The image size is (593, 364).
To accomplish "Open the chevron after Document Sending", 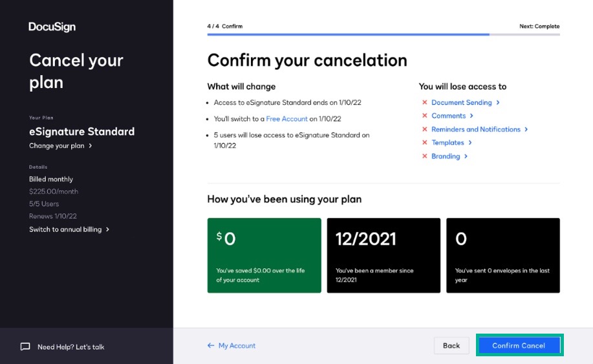I will [498, 102].
